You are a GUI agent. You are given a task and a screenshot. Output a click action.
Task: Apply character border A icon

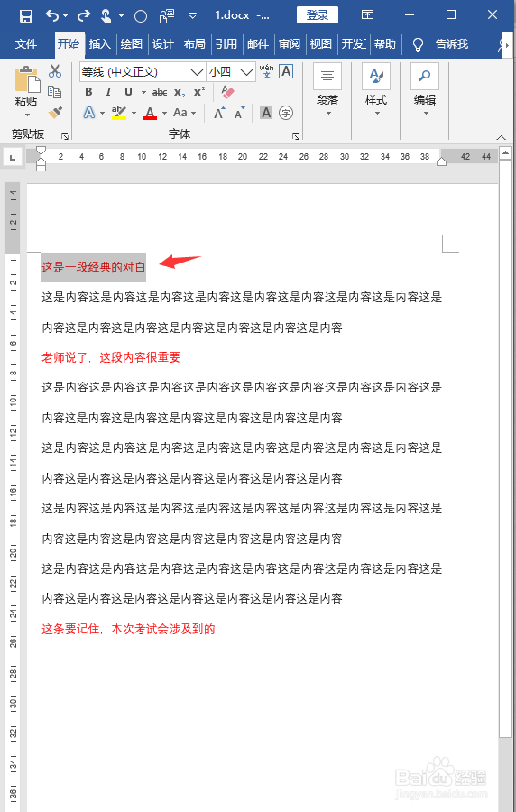[x=286, y=71]
